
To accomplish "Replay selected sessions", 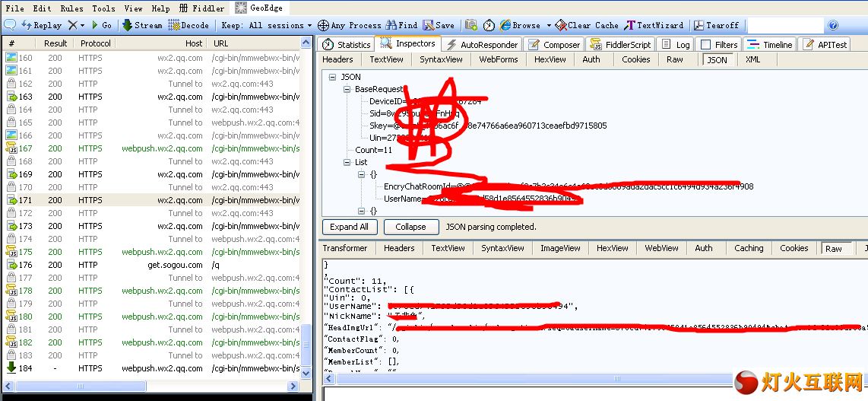I will coord(42,25).
